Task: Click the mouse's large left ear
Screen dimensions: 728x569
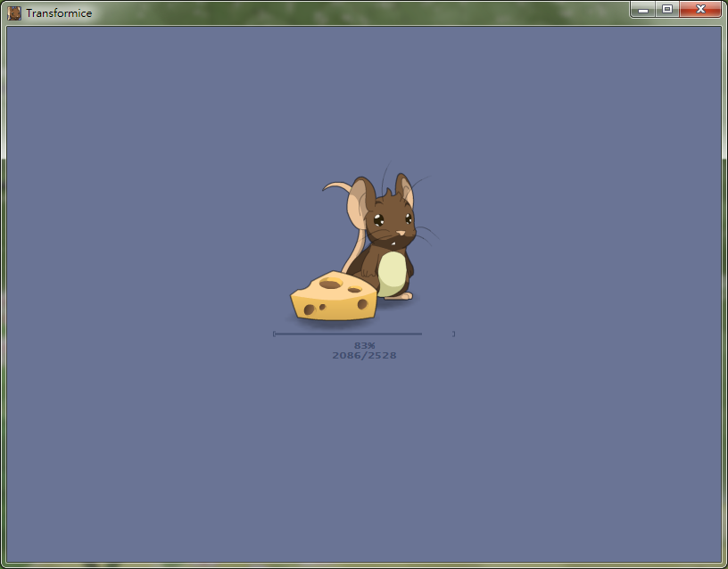Action: [360, 204]
